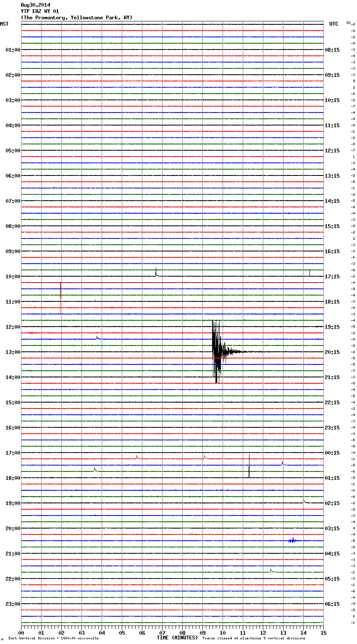Click the MST label "21:00"
The image size is (357, 644).
click(13, 554)
